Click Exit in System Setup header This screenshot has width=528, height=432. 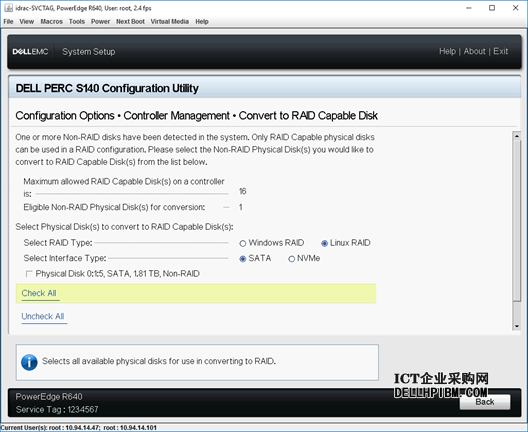500,51
